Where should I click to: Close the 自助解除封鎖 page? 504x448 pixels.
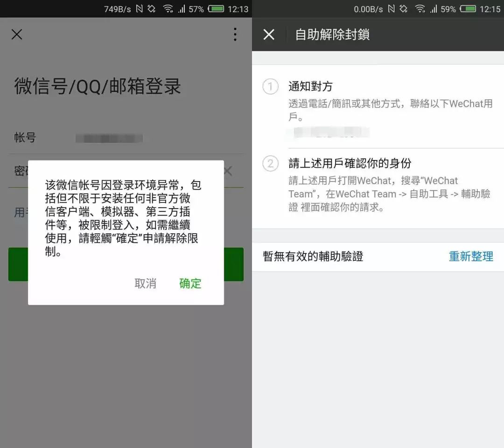(269, 35)
